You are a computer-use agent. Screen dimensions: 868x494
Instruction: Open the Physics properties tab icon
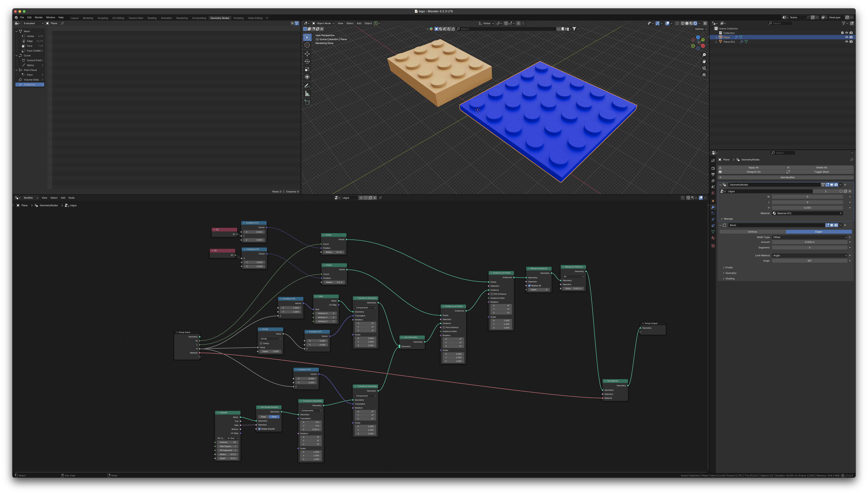pyautogui.click(x=713, y=220)
